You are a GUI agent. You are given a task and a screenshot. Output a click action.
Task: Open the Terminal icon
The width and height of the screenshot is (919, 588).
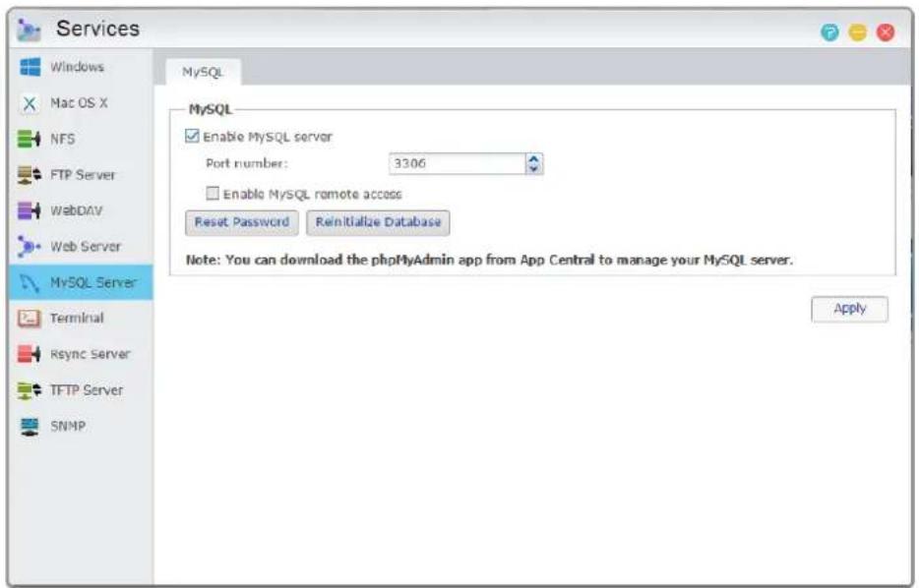[30, 318]
